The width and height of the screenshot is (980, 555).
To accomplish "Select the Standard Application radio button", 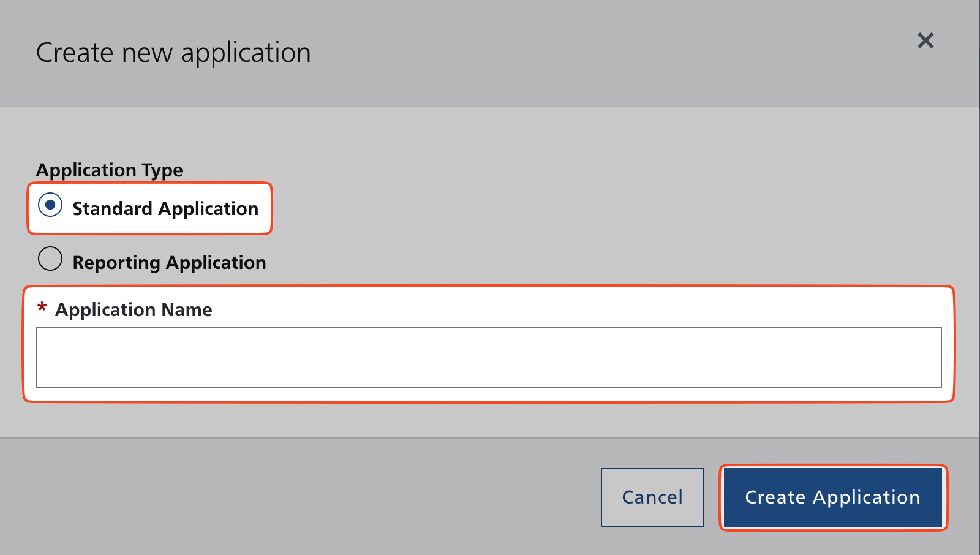I will point(50,205).
